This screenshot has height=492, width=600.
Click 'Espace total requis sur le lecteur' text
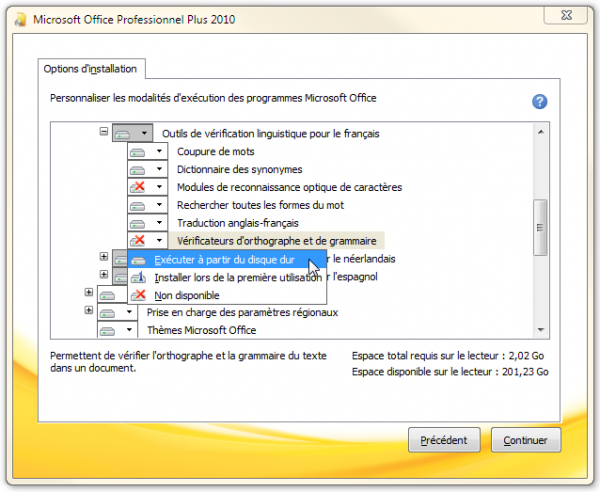[x=448, y=356]
